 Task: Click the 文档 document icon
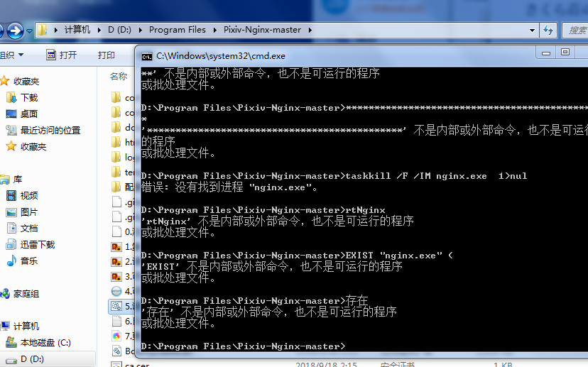coord(11,229)
